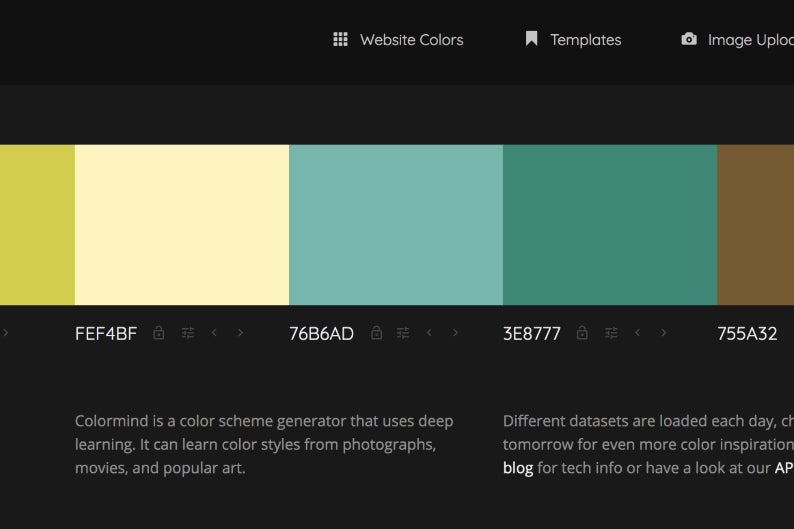
Task: Move 3E8777 color right
Action: coord(663,333)
